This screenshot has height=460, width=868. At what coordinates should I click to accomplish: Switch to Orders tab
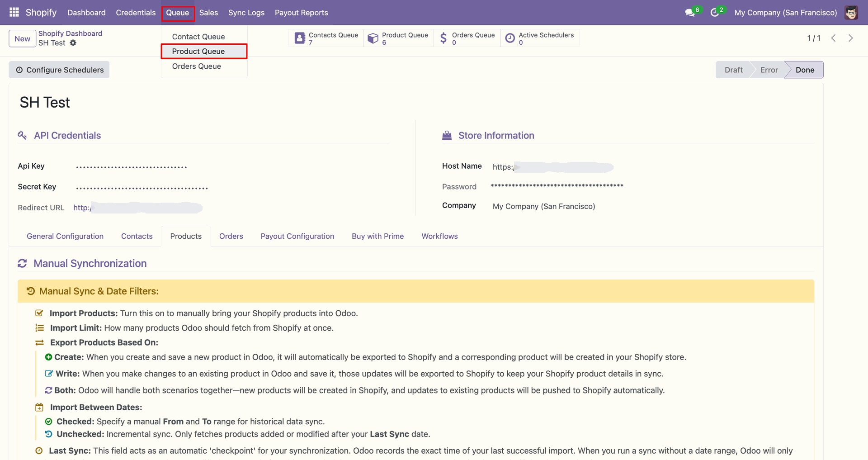pyautogui.click(x=231, y=236)
